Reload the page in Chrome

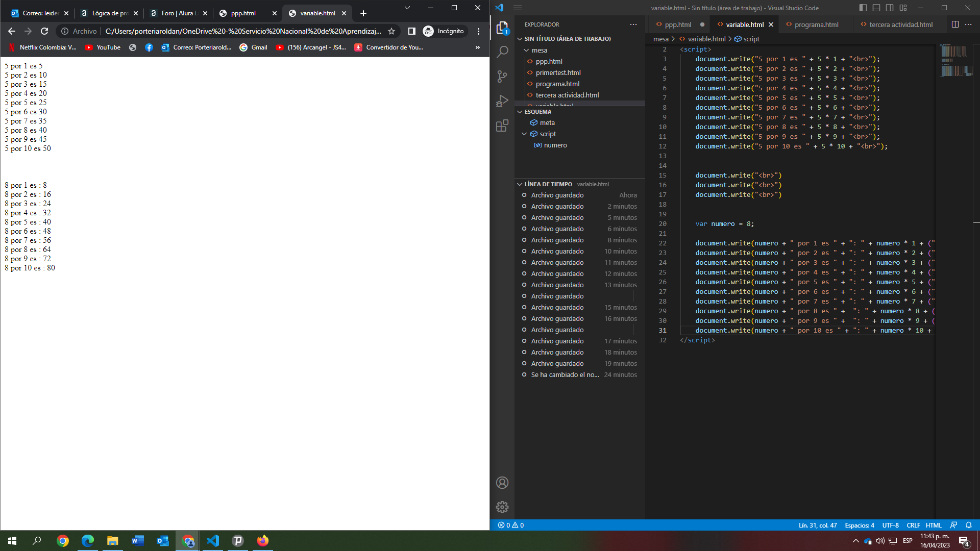(44, 31)
